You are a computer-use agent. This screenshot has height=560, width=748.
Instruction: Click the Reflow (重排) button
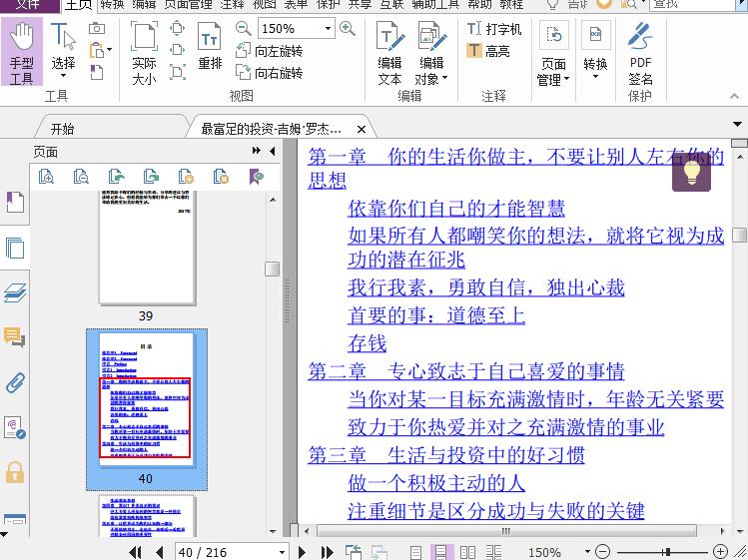coord(210,47)
